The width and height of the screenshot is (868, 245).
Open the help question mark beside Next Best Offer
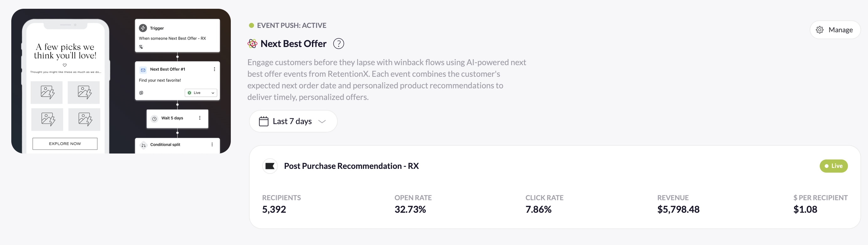(x=339, y=44)
